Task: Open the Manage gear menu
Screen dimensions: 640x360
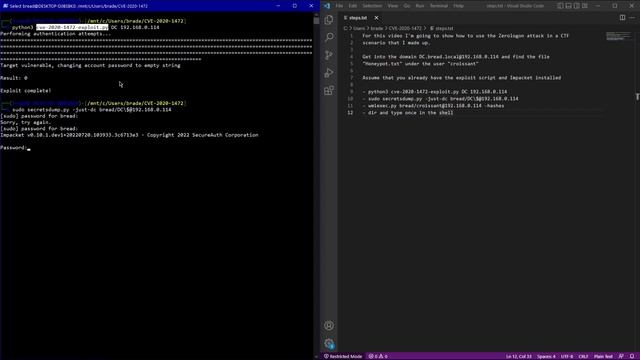Action: click(x=329, y=344)
